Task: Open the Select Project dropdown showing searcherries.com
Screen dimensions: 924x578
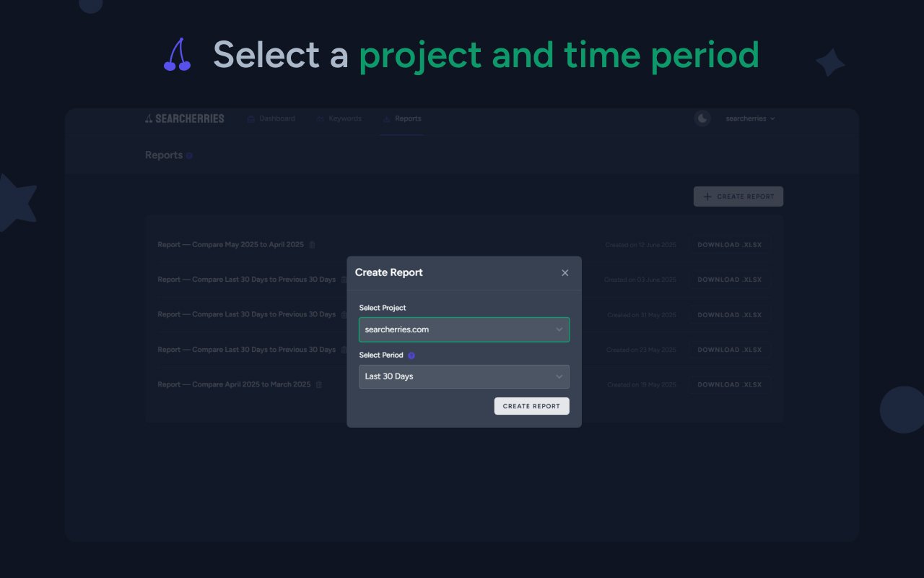Action: pyautogui.click(x=464, y=329)
